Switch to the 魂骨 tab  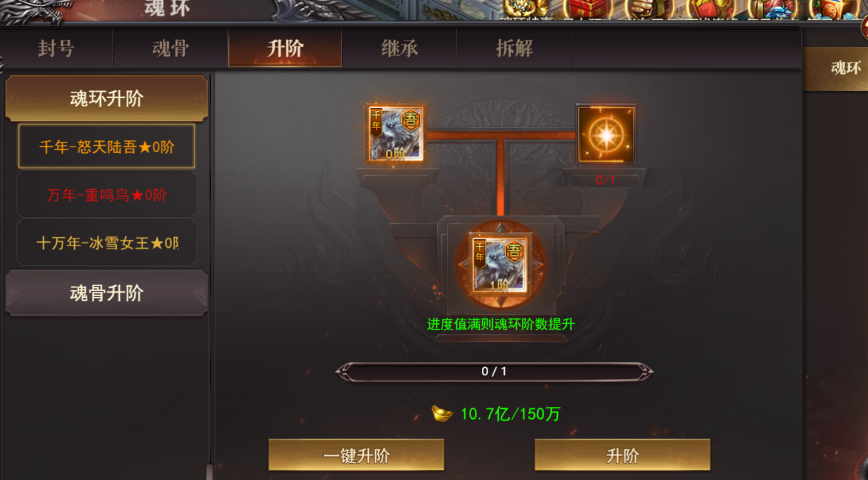point(170,48)
